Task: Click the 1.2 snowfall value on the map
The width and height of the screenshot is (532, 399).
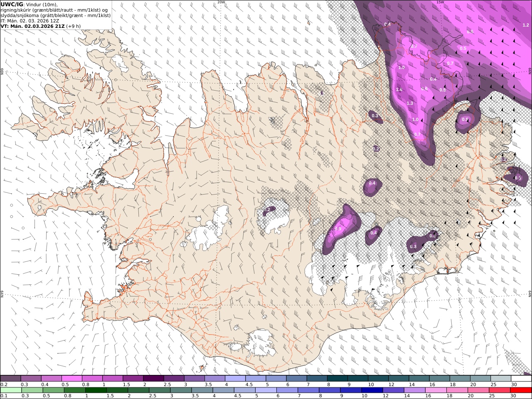Action: 526,25
